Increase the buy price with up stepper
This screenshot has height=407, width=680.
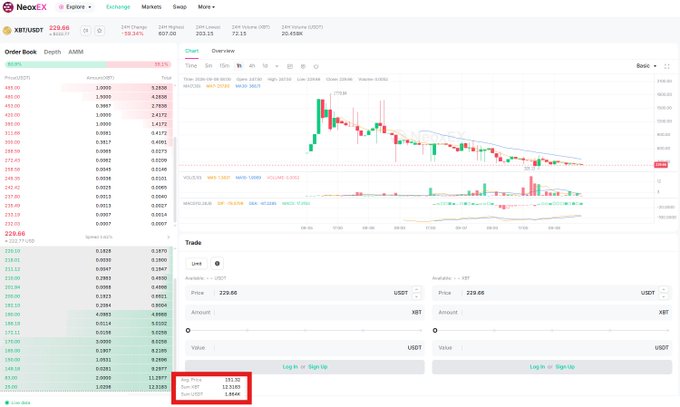(x=416, y=289)
